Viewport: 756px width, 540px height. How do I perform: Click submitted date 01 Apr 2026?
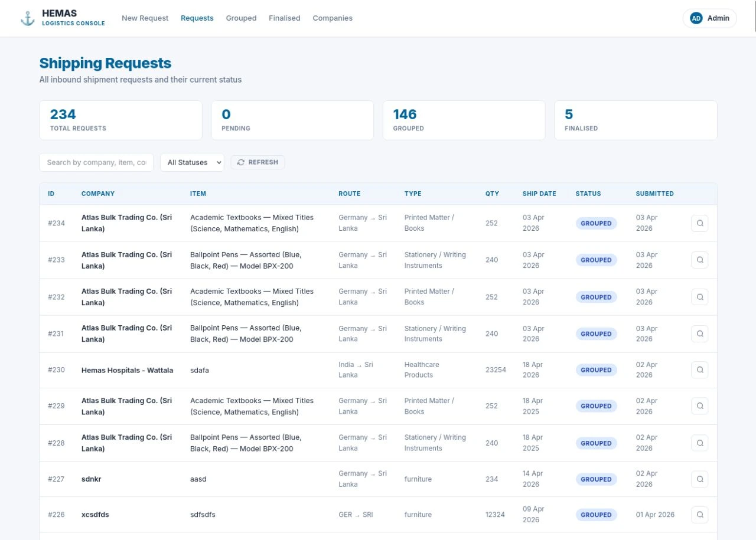coord(655,515)
